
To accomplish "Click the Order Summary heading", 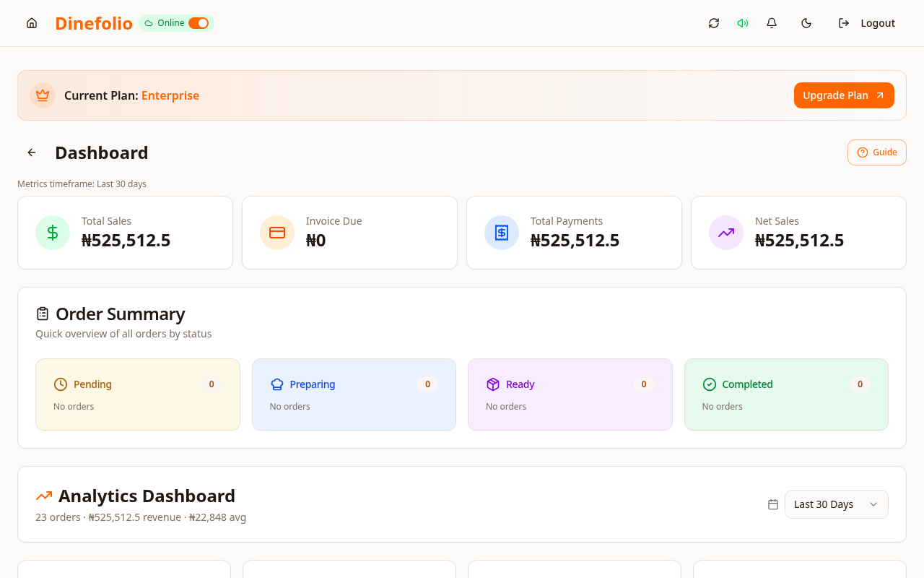I will pos(121,314).
